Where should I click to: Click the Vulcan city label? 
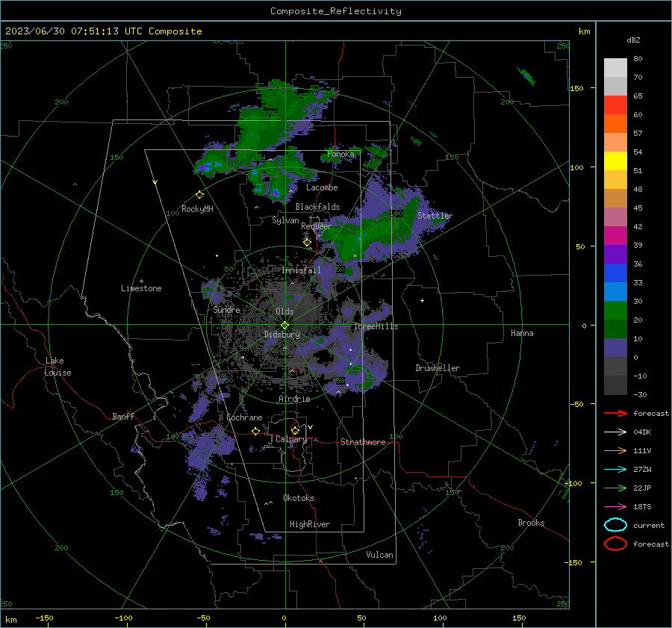click(379, 555)
